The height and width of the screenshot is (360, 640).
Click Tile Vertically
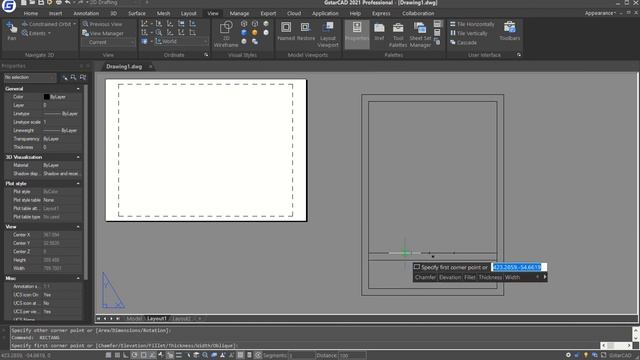coord(469,33)
